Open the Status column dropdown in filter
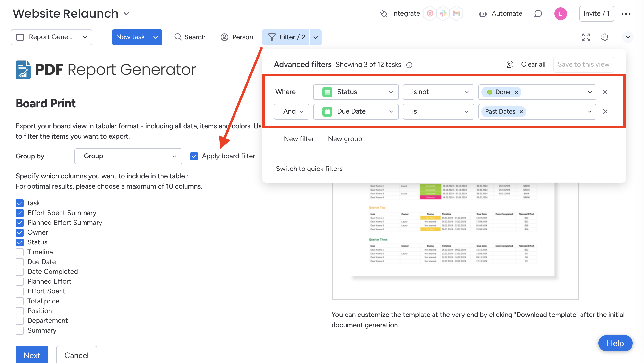644x363 pixels. point(356,92)
